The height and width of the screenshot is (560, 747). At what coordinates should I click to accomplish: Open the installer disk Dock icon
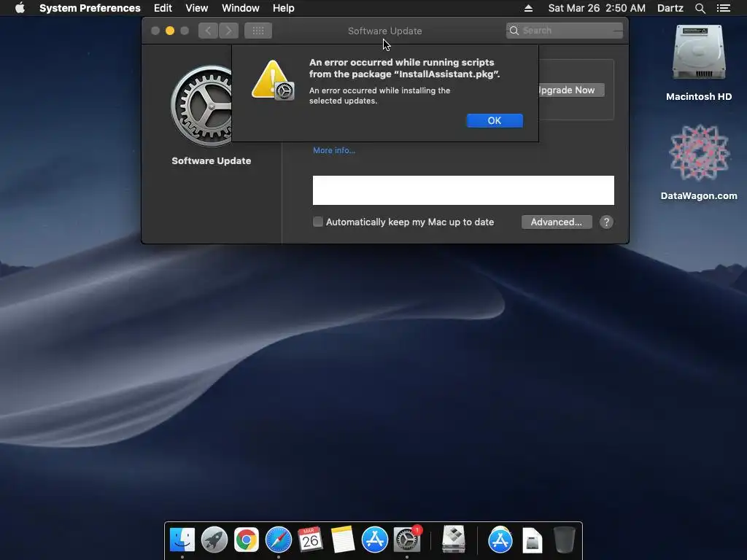pyautogui.click(x=454, y=540)
